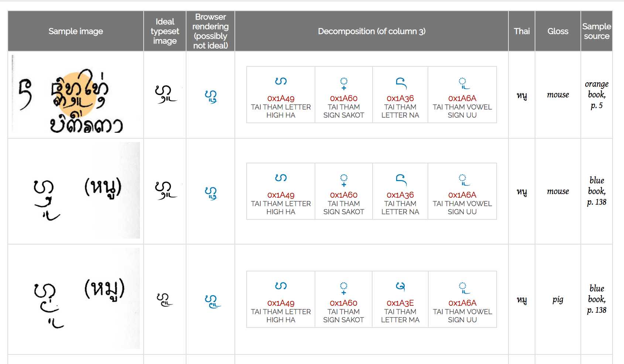Viewport: 624px width, 364px height.
Task: Click the HIGH HA glyph in the pig row
Action: 281,286
